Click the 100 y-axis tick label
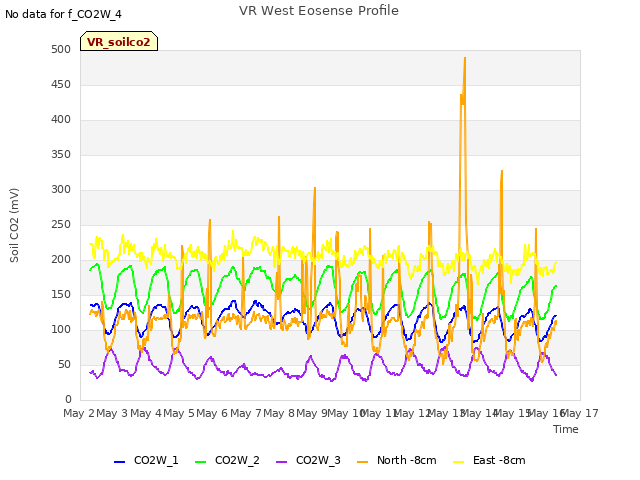Viewport: 640px width, 480px height. (61, 330)
